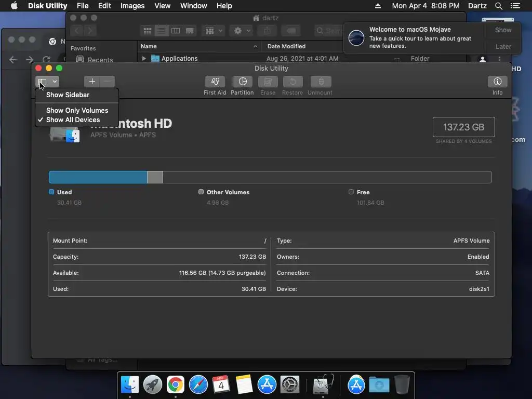
Task: Click Later on the Mojave notification
Action: (x=503, y=46)
